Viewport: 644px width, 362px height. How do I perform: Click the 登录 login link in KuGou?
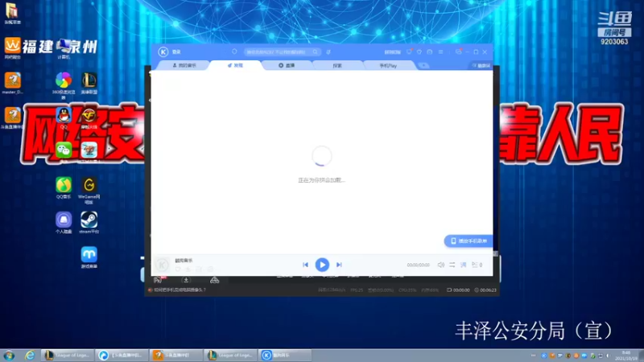(x=176, y=52)
